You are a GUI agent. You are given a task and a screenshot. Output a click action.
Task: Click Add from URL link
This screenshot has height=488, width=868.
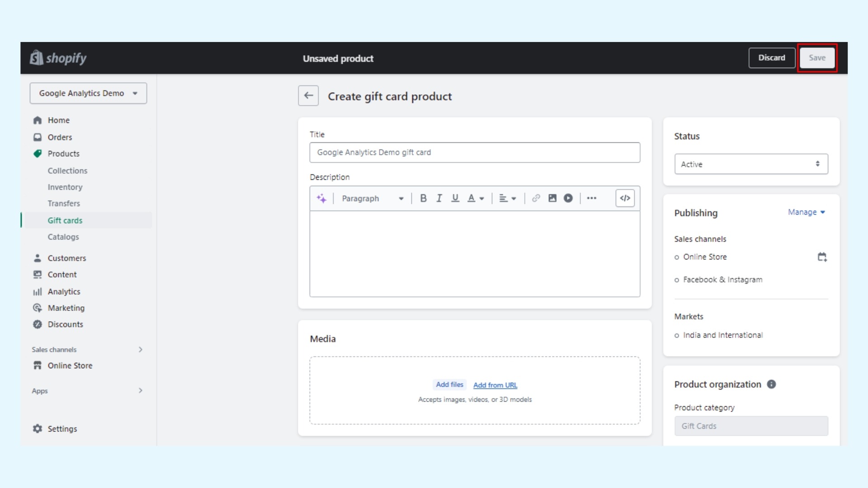pos(495,385)
